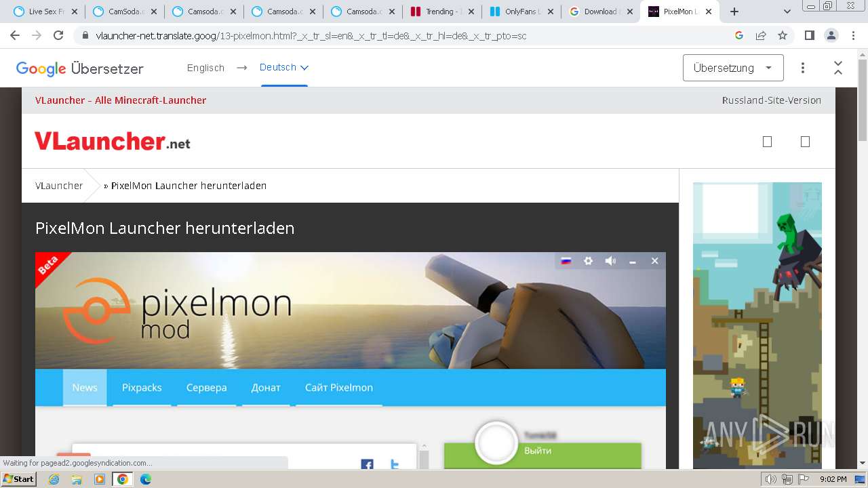This screenshot has width=868, height=488.
Task: Click VLauncher breadcrumb link
Action: coord(59,186)
